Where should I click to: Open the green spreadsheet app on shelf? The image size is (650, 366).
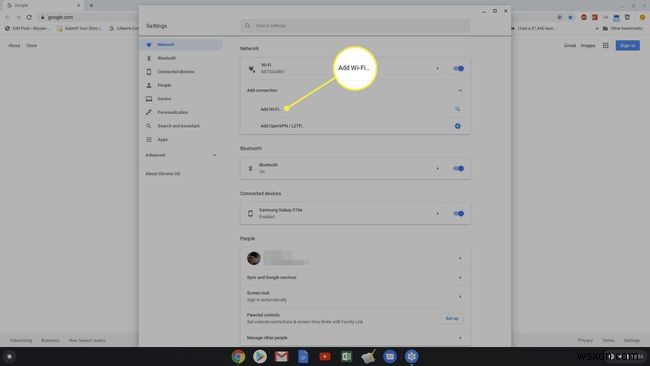[347, 356]
